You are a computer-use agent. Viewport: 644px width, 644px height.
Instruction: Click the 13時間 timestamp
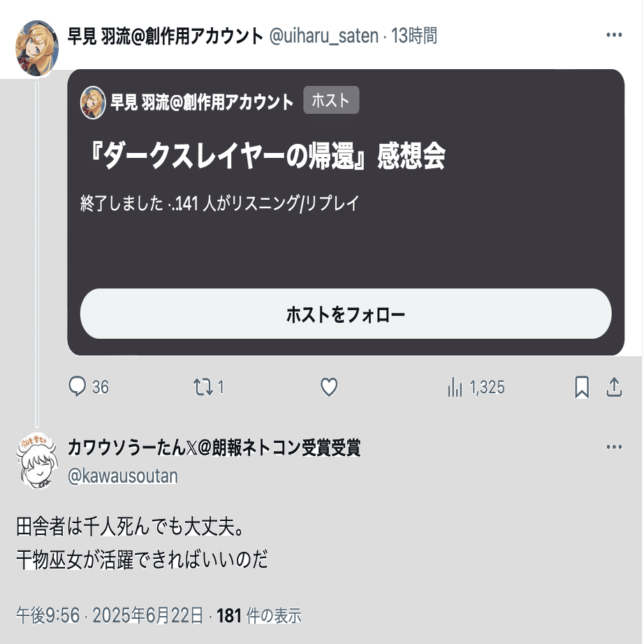[414, 36]
